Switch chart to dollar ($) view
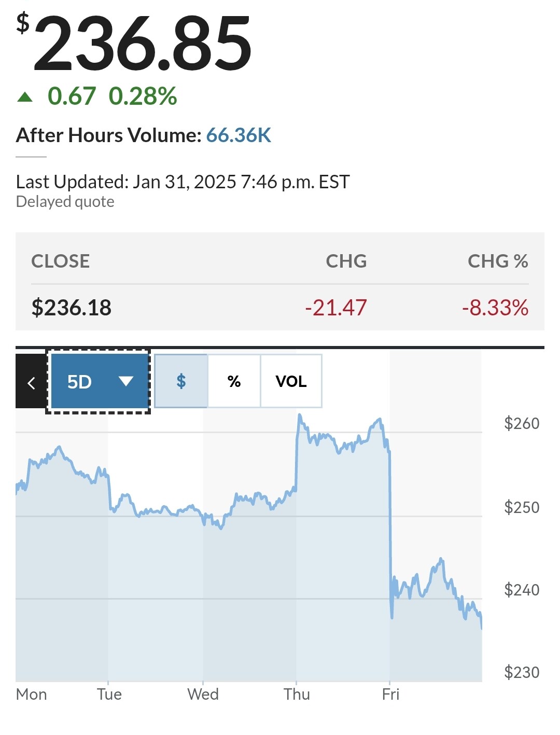Image resolution: width=560 pixels, height=735 pixels. coord(181,381)
